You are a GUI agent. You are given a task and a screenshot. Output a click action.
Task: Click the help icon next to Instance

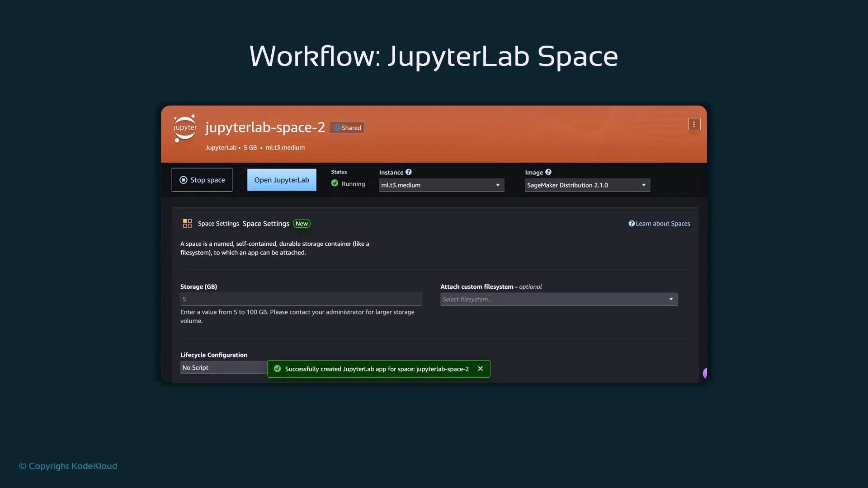[408, 172]
